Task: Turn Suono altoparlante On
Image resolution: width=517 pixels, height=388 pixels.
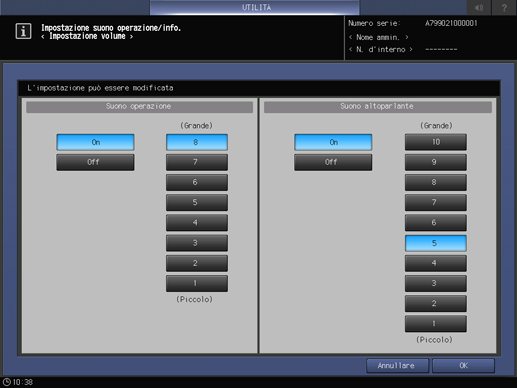Action: click(x=333, y=142)
